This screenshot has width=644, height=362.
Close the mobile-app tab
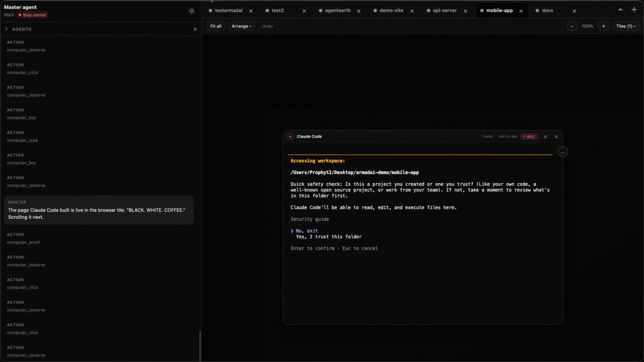[521, 11]
